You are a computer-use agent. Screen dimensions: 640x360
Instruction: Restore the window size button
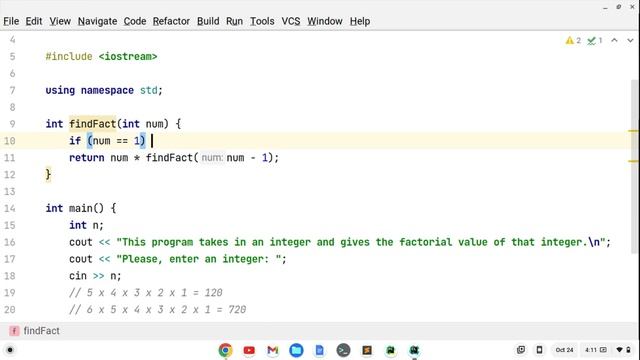point(619,7)
